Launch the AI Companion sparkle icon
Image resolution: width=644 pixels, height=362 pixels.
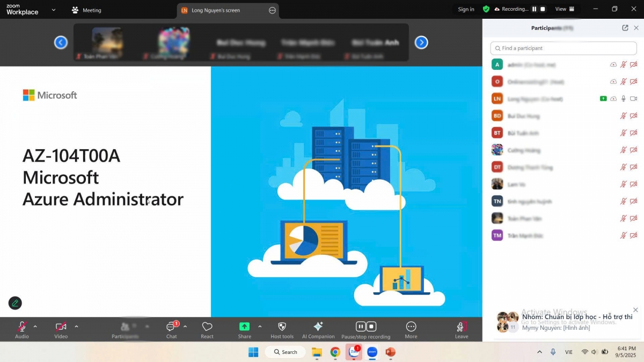point(318,327)
